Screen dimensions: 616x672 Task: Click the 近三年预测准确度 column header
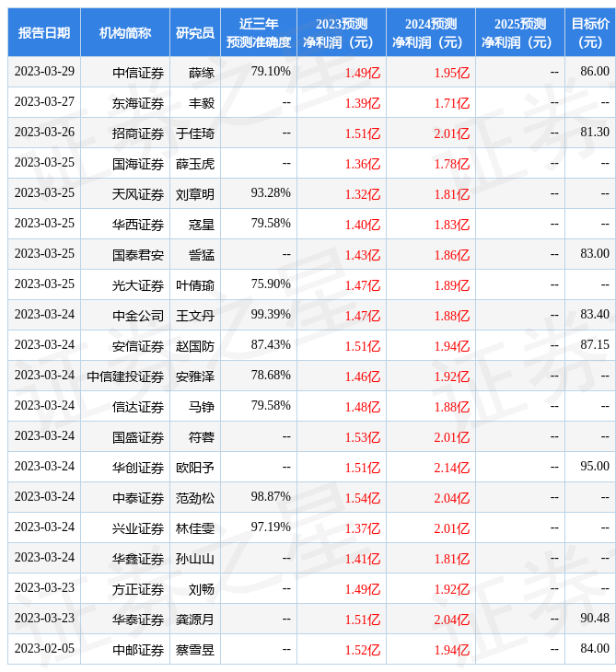pos(259,32)
